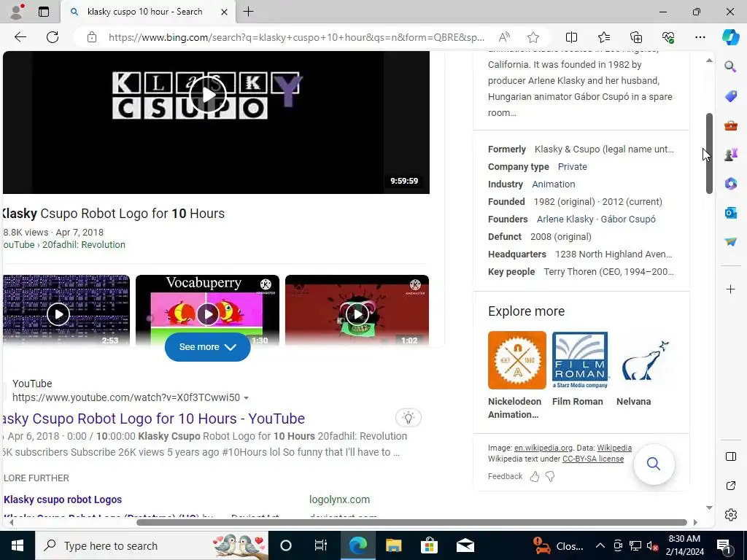Click the vertical page scrollbar thumb
Image resolution: width=747 pixels, height=560 pixels.
coord(709,153)
